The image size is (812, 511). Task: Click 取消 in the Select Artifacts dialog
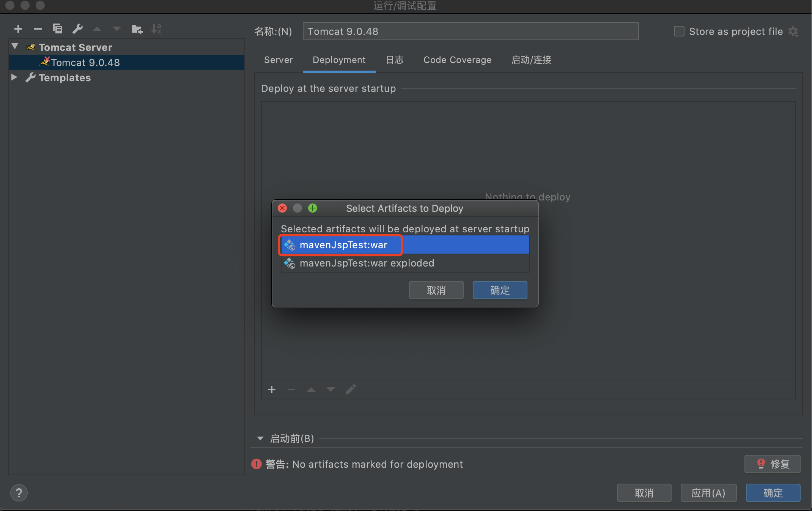[x=436, y=290]
